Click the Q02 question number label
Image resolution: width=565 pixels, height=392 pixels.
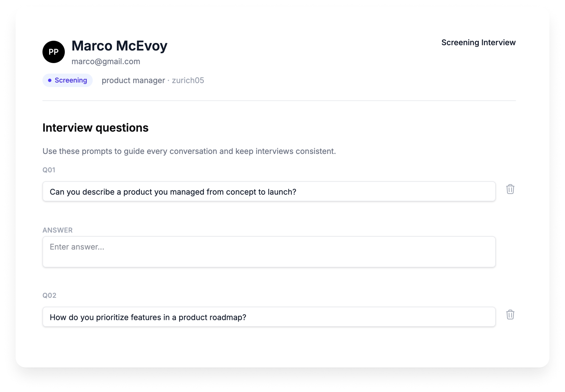coord(49,296)
